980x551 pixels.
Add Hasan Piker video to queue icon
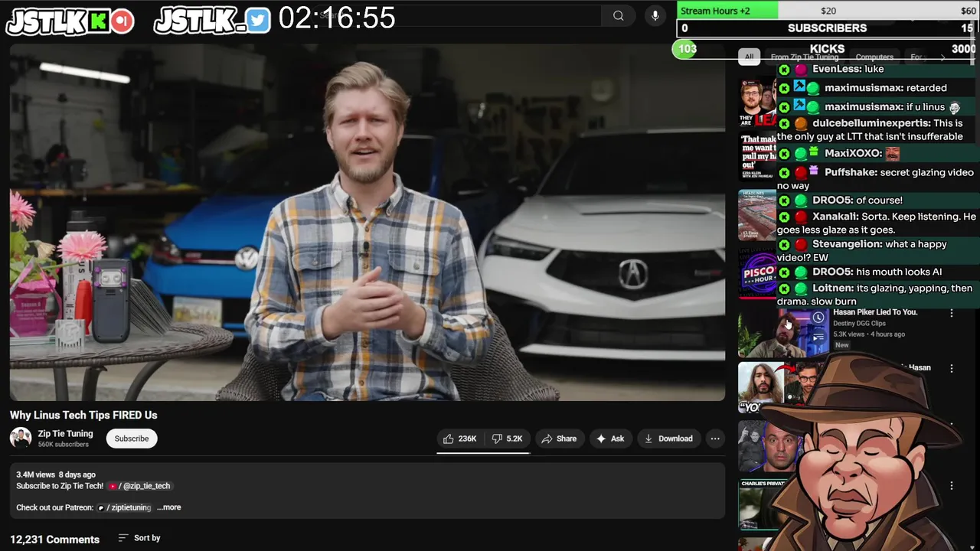pyautogui.click(x=818, y=337)
